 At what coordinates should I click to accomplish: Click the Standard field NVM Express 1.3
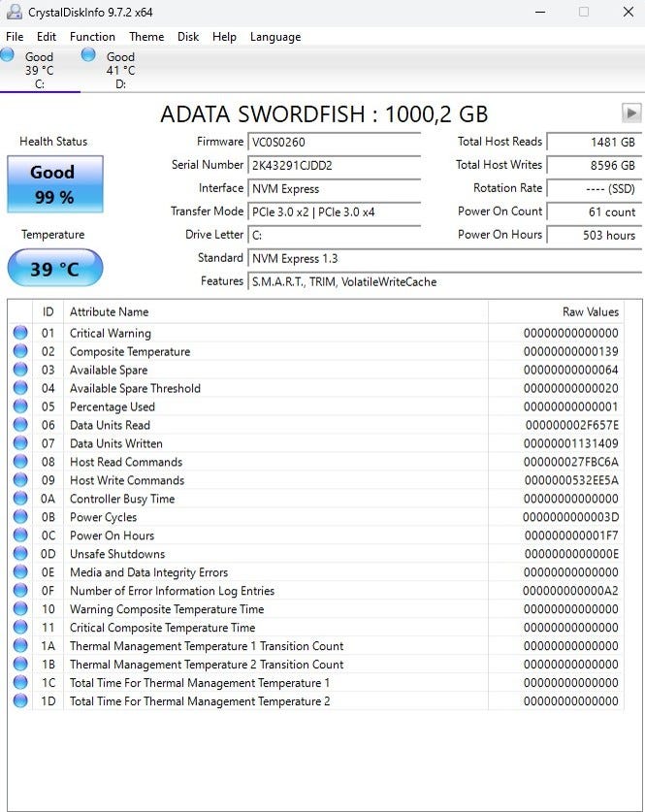(x=444, y=258)
